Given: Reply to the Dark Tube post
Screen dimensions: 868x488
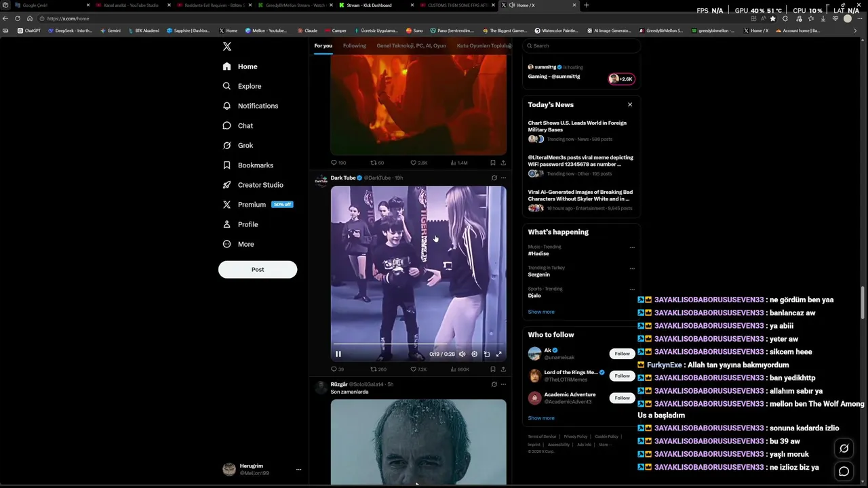Looking at the screenshot, I should (337, 369).
